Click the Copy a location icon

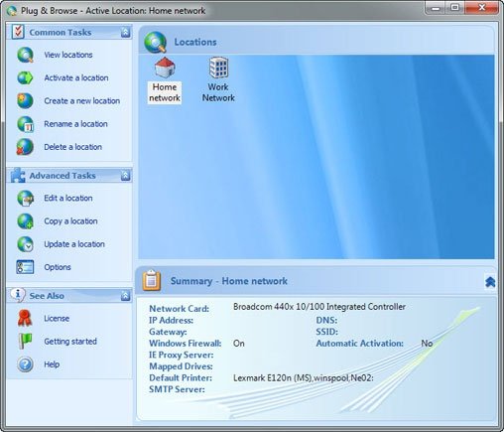click(x=25, y=221)
